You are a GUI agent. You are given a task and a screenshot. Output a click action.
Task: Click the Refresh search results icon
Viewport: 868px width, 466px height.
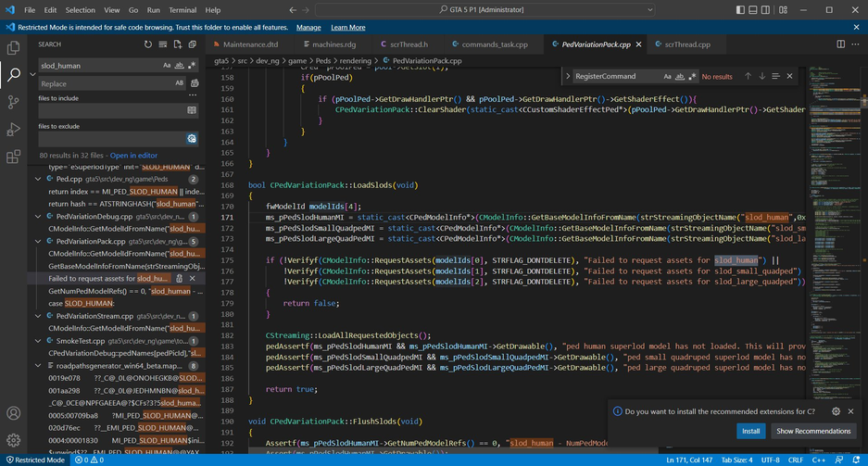147,44
